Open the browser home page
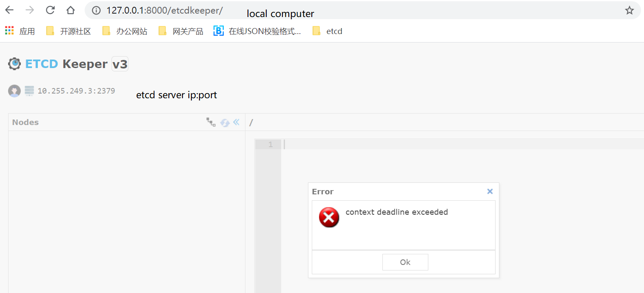Viewport: 644px width, 293px height. [71, 10]
